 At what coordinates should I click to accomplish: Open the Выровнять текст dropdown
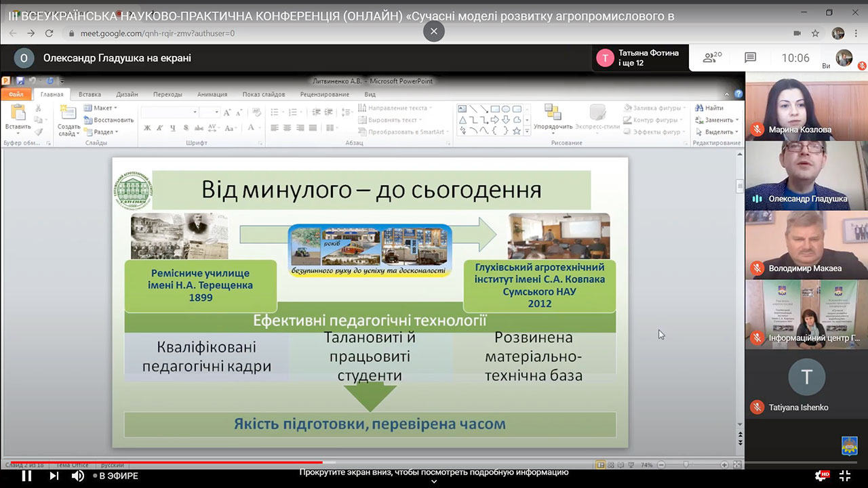[x=391, y=120]
